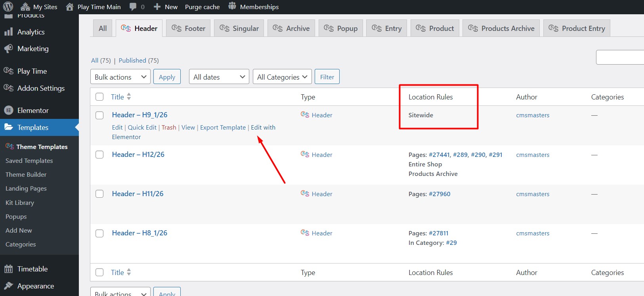The width and height of the screenshot is (644, 296).
Task: Switch to the Product Entry tab
Action: point(577,28)
